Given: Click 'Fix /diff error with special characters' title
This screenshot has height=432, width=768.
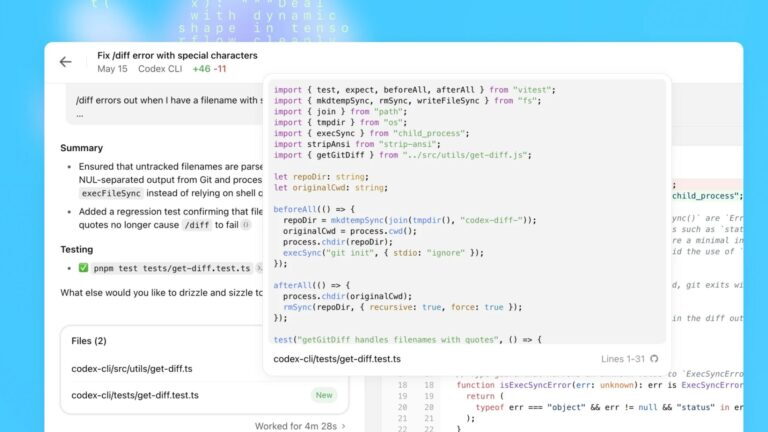Looking at the screenshot, I should tap(177, 55).
